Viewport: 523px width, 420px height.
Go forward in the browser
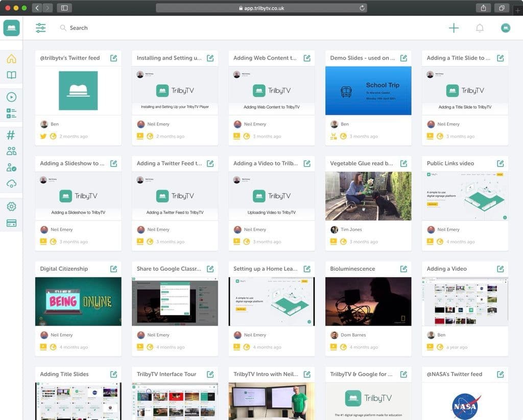click(x=47, y=8)
